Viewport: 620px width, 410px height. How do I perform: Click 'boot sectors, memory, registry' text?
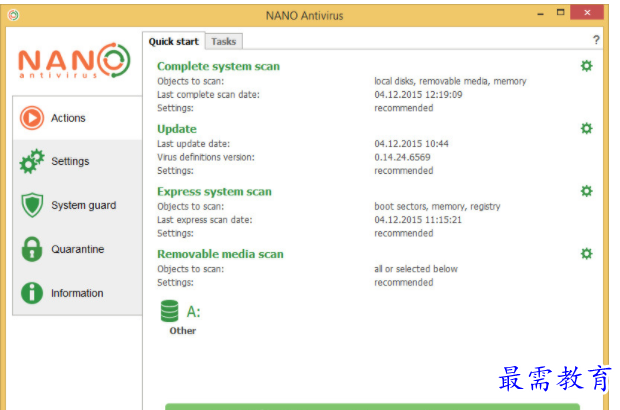[x=437, y=206]
